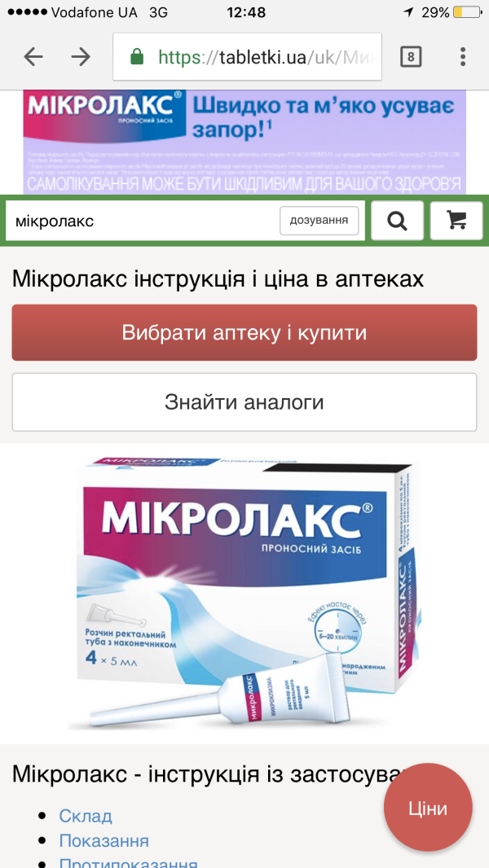Click the 'Знайти аналоги' button
Image resolution: width=489 pixels, height=868 pixels.
244,402
